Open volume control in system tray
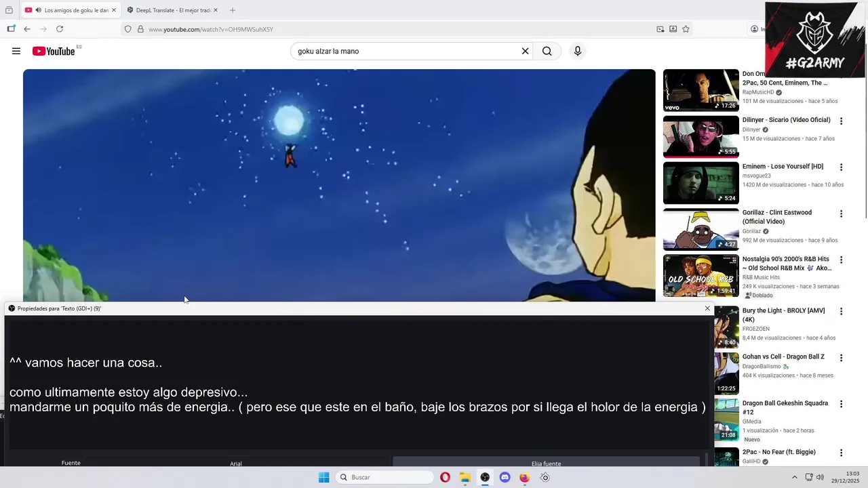 pyautogui.click(x=820, y=477)
